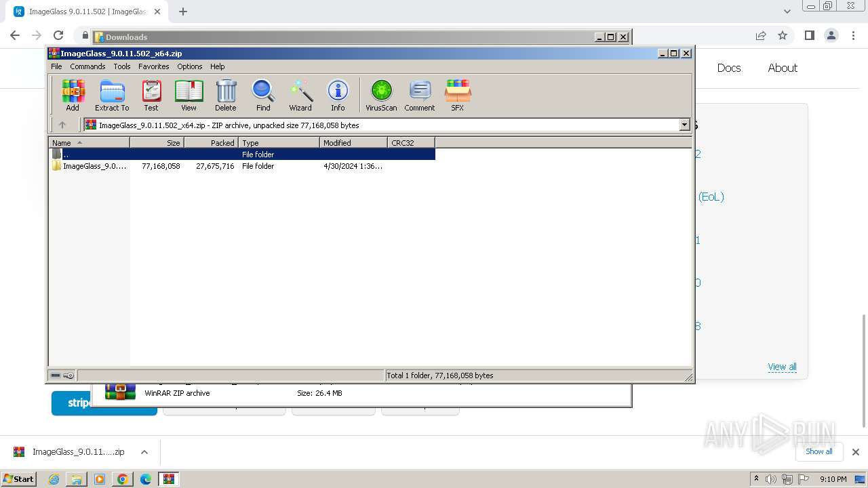
Task: Create SFX self-extracting archive
Action: coord(458,95)
